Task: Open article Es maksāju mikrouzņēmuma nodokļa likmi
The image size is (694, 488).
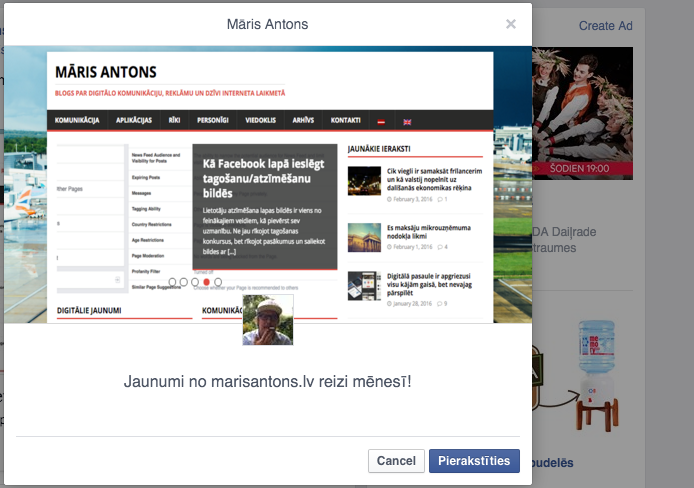Action: tap(428, 232)
